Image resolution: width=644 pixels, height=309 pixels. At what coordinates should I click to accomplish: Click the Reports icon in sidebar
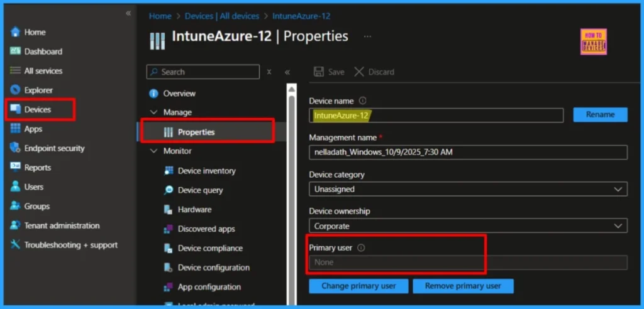tap(15, 167)
